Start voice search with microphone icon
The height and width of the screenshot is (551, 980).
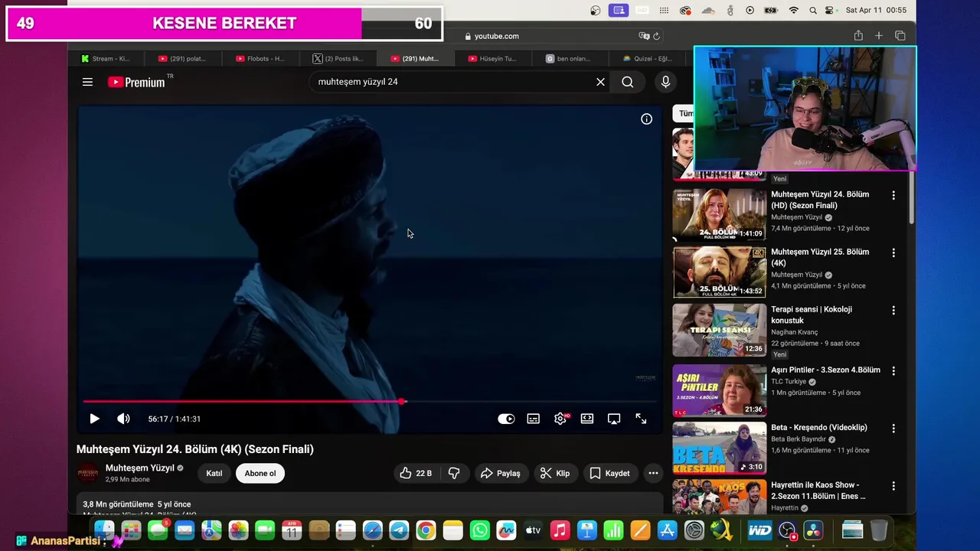665,82
